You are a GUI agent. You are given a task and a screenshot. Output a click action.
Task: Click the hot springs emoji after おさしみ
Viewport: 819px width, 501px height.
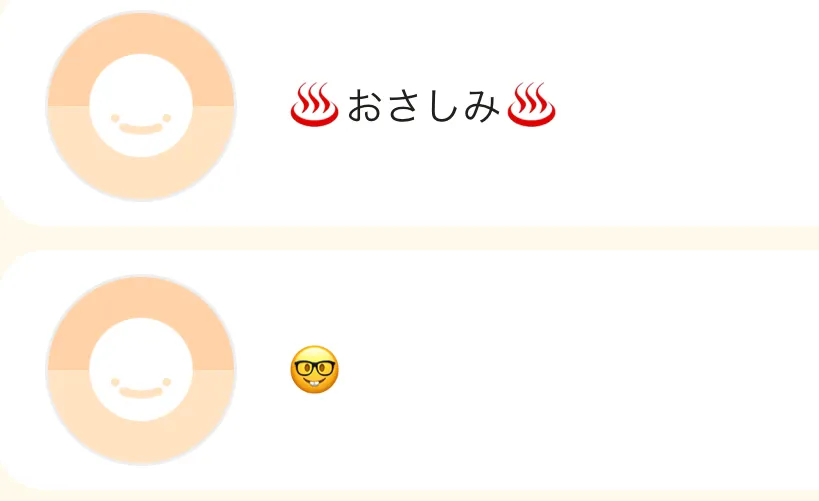click(x=531, y=105)
